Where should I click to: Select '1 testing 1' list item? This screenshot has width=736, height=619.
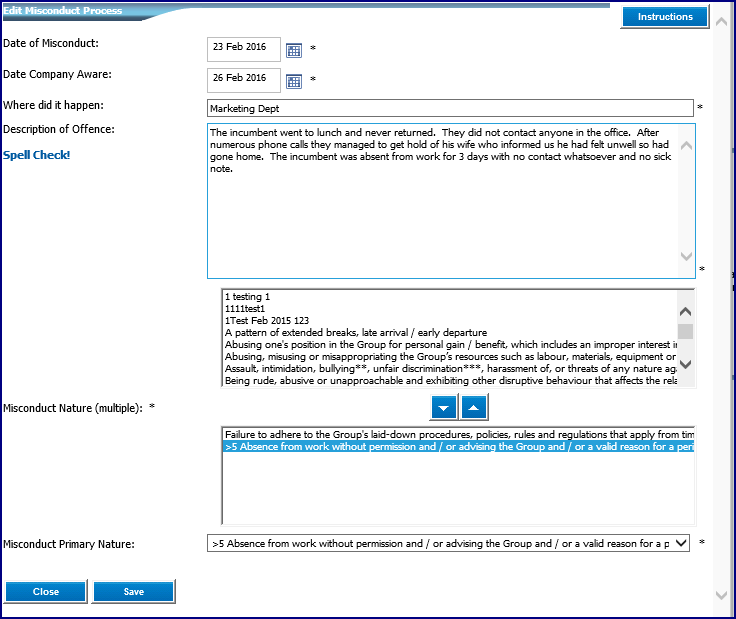point(450,297)
